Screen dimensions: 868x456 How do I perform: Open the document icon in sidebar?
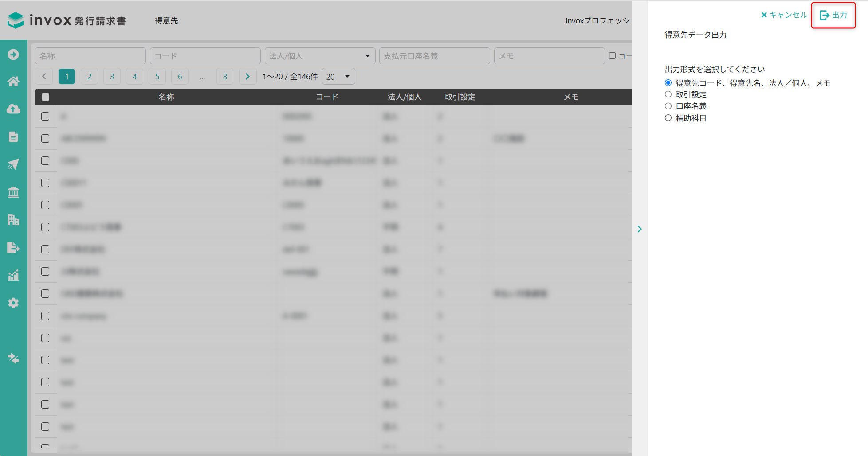(13, 136)
